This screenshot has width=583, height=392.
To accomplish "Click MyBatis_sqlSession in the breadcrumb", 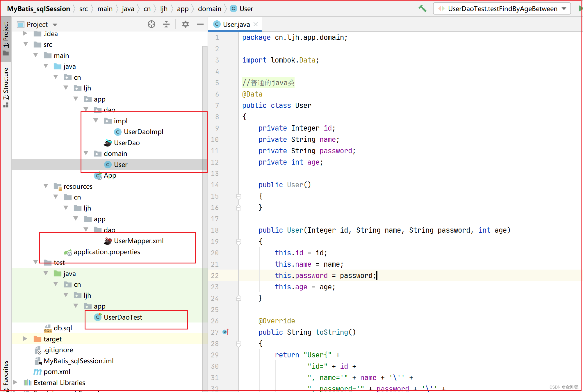I will (x=38, y=9).
